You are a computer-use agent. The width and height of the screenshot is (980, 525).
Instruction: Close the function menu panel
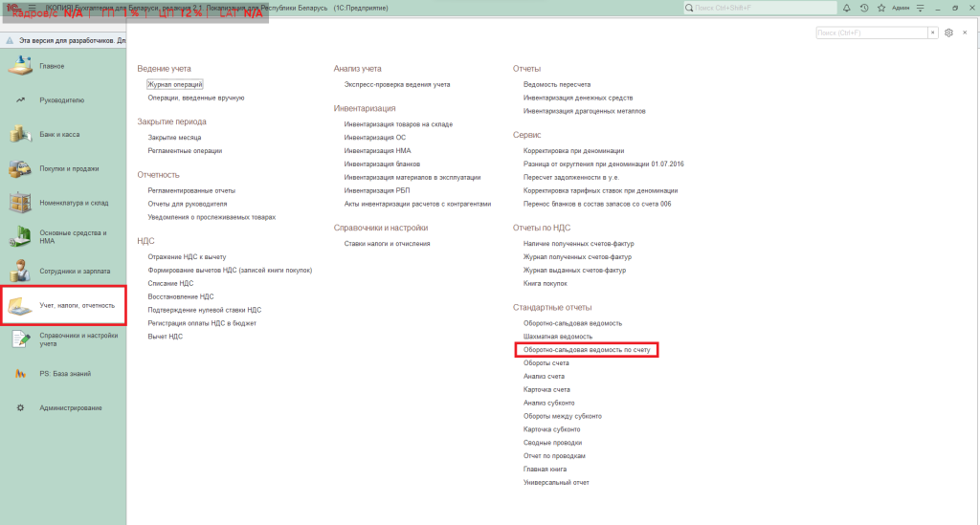(965, 33)
